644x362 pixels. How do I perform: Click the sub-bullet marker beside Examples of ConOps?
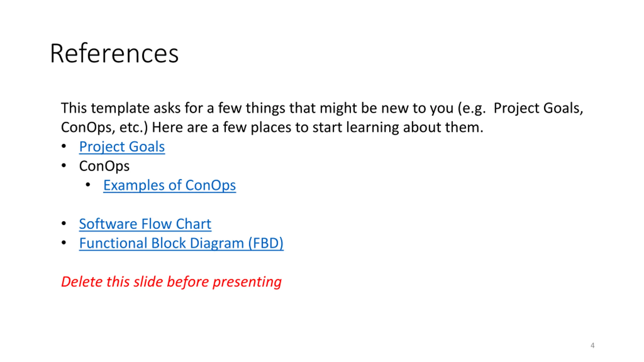[x=88, y=185]
